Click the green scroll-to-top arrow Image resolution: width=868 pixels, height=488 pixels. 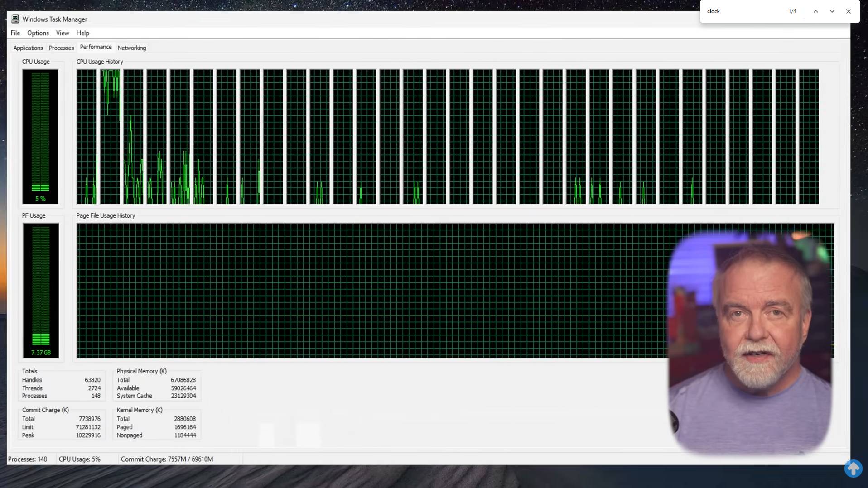854,468
